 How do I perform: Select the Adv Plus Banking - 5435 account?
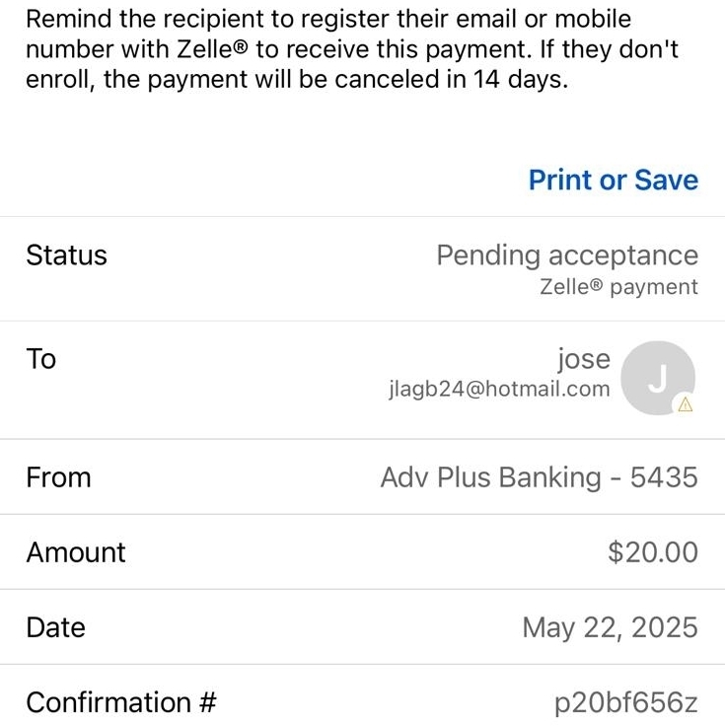click(539, 477)
